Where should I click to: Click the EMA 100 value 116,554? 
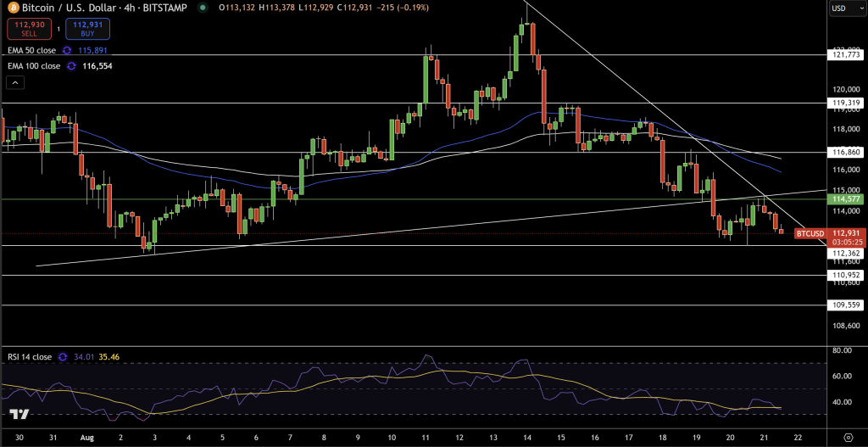coord(97,66)
